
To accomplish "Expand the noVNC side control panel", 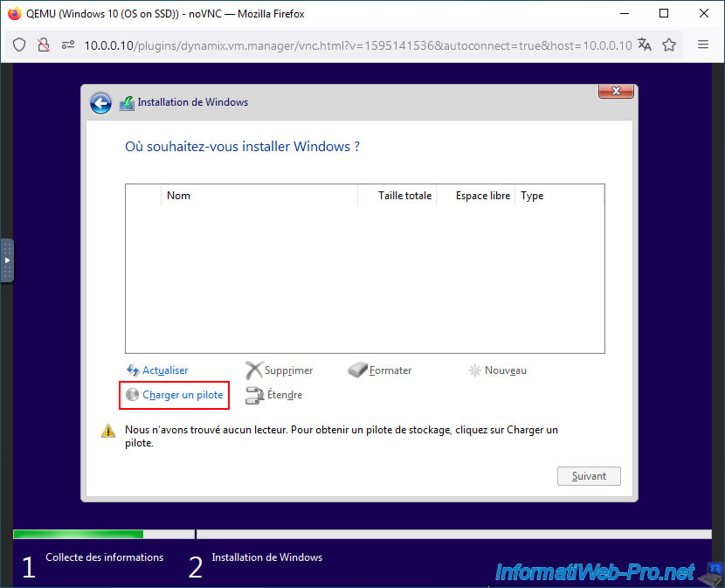I will (7, 260).
